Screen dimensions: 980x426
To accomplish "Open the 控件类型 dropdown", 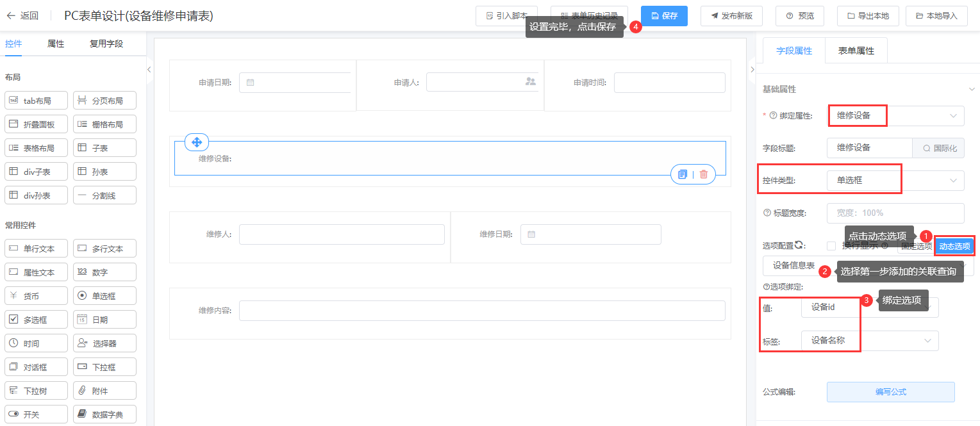I will 895,181.
